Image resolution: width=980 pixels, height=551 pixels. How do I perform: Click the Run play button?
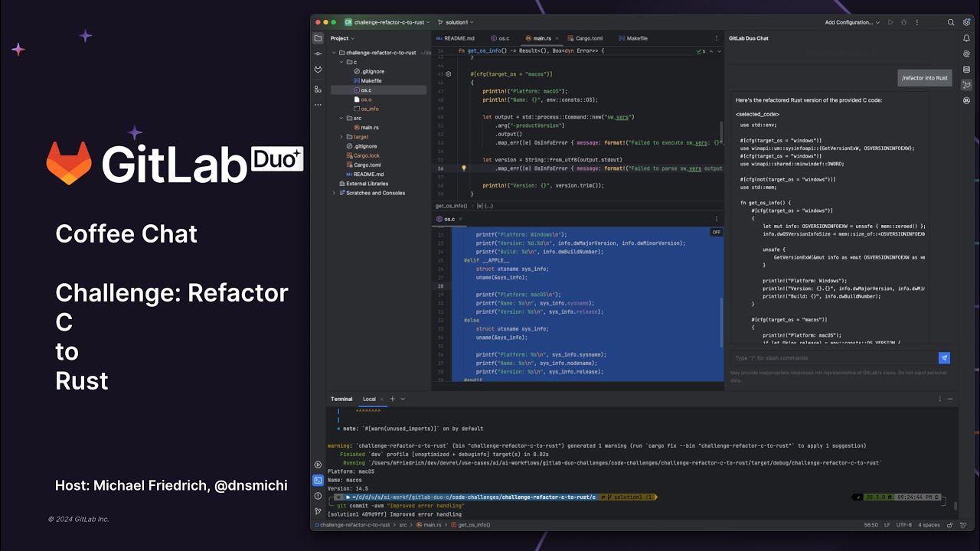(890, 22)
